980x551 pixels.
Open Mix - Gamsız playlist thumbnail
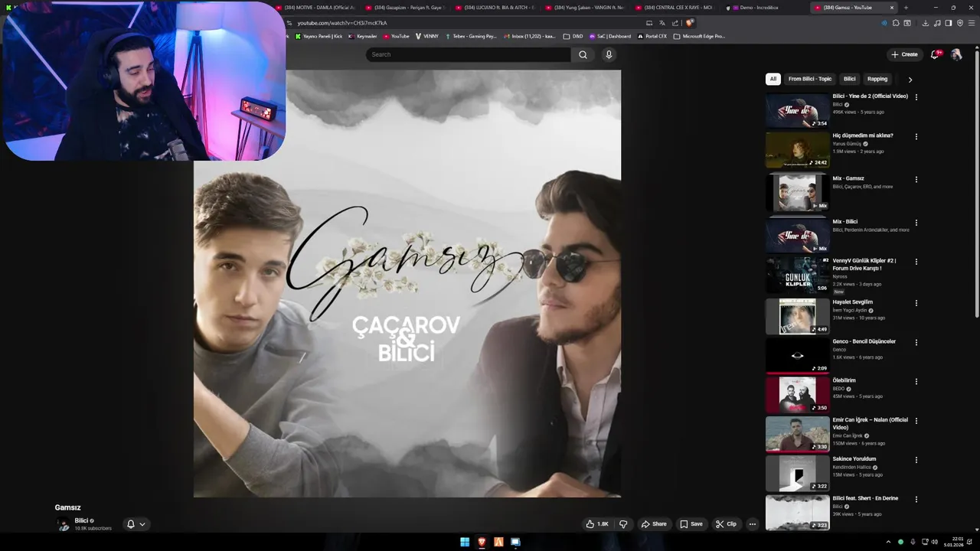coord(797,193)
